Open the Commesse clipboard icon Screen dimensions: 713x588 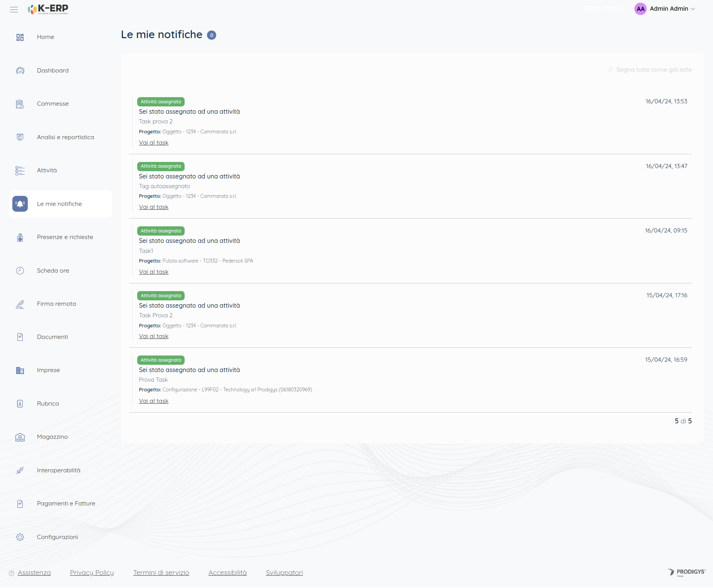pyautogui.click(x=20, y=104)
